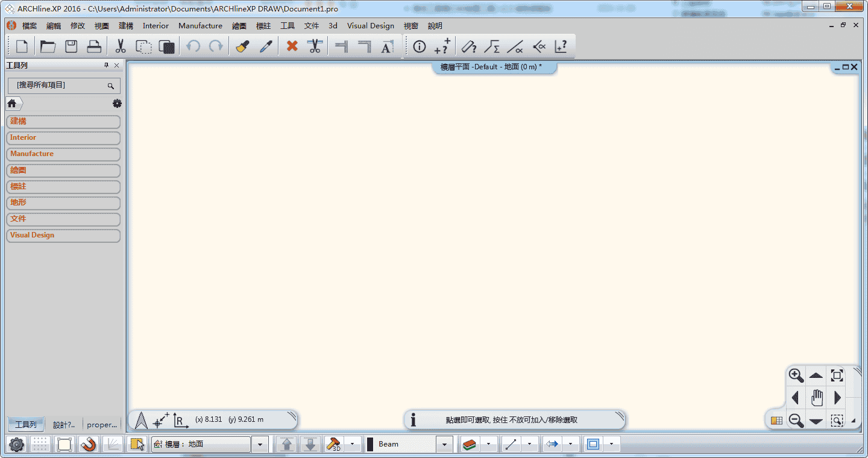Click the black color swatch beside Beam
The width and height of the screenshot is (868, 458).
pos(370,444)
